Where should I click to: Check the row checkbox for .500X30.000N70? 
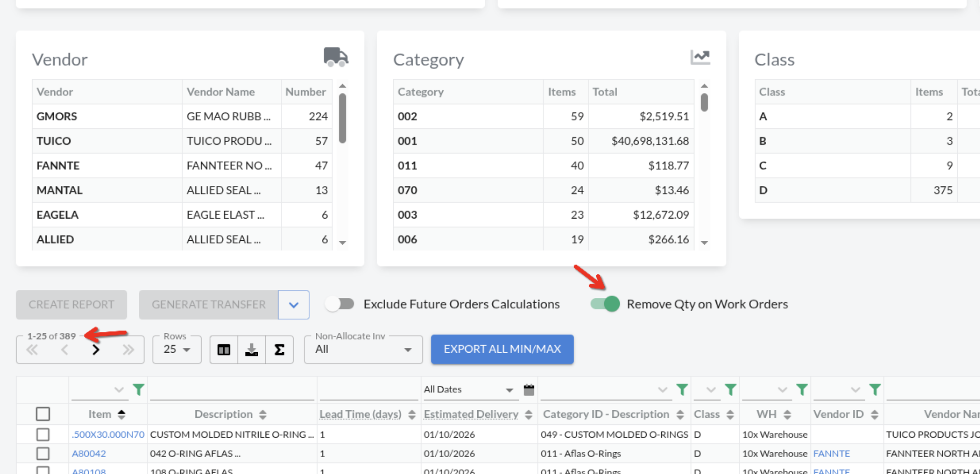click(43, 434)
